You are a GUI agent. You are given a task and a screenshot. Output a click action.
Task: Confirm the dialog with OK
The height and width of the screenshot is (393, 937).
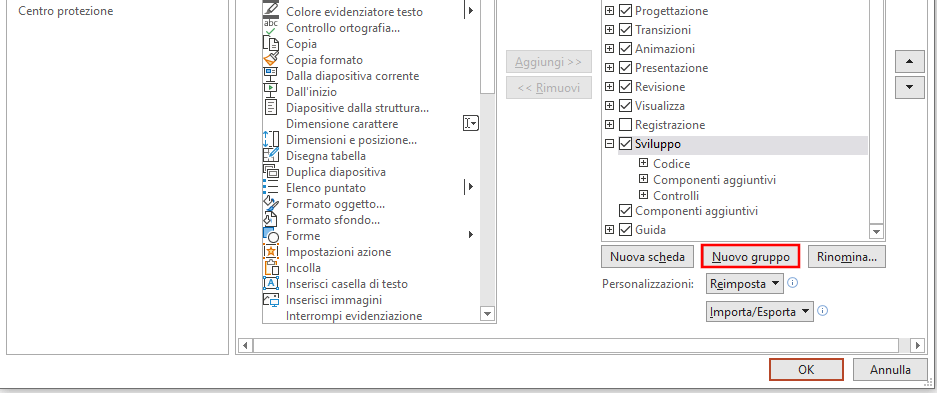coord(806,370)
